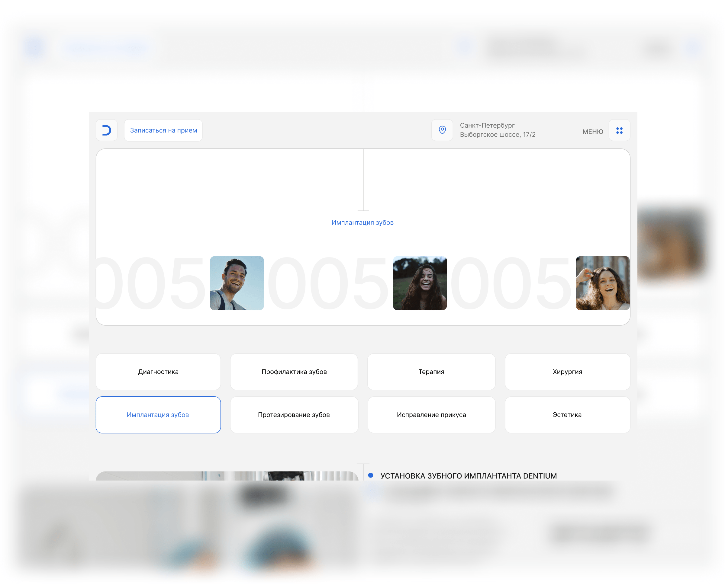Click the laughing dark-haired woman photo
Image resolution: width=725 pixels, height=588 pixels.
tap(419, 283)
